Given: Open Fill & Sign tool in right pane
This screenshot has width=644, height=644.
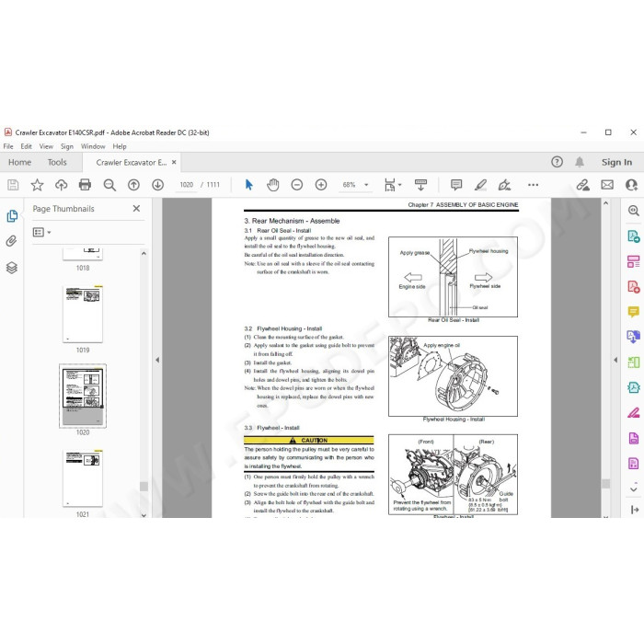Looking at the screenshot, I should click(x=633, y=413).
